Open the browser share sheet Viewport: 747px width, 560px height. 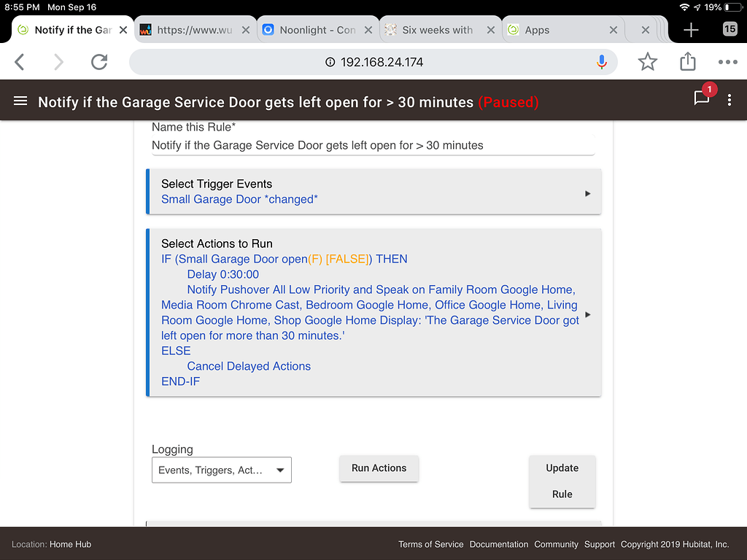[x=687, y=61]
